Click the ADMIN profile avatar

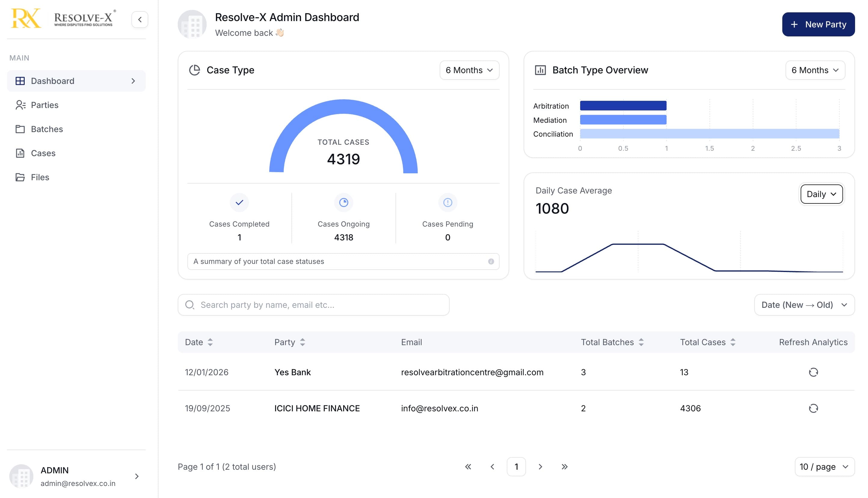[21, 476]
